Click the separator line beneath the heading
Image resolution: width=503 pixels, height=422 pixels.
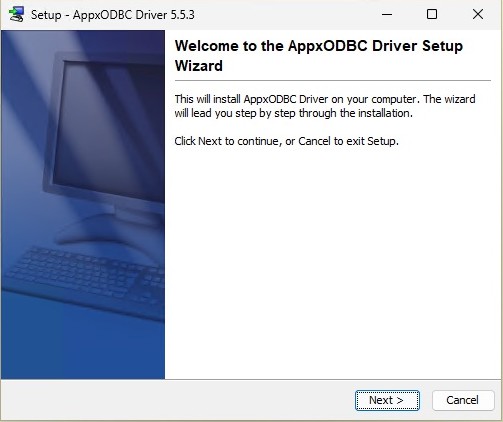333,80
